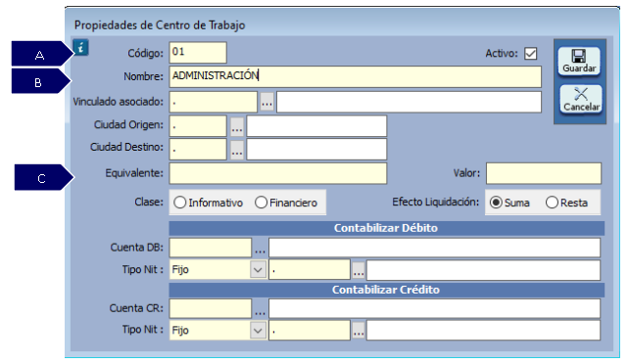
Task: Open Tipo Nit dropdown under Contabilizar Crédito
Action: (258, 331)
